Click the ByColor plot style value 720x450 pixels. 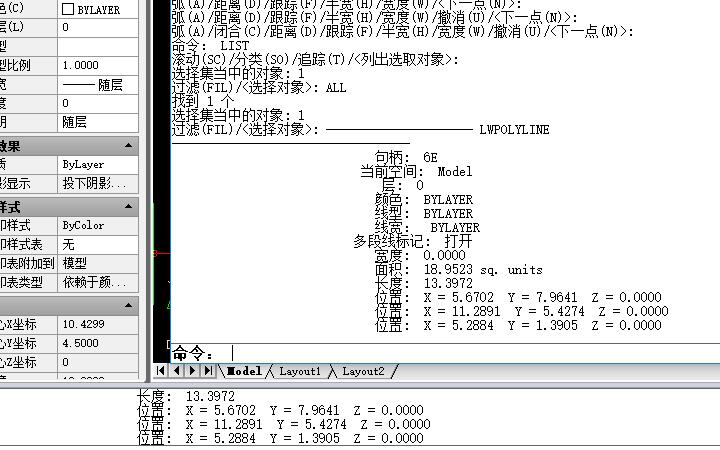[98, 225]
